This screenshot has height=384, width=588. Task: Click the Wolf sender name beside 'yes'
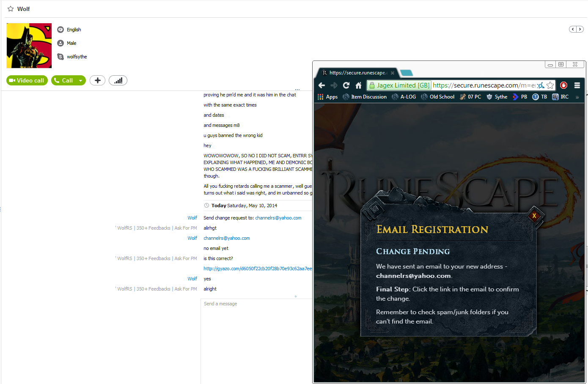pos(192,279)
